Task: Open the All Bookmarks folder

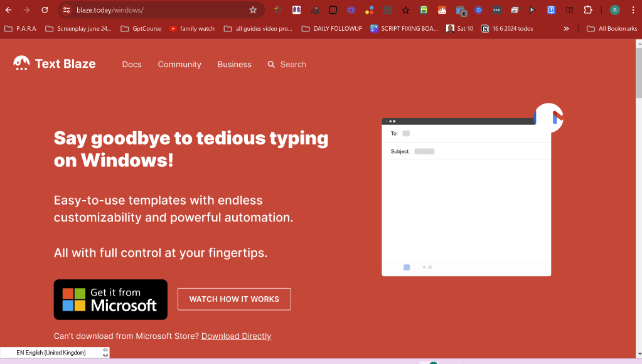Action: click(x=612, y=29)
